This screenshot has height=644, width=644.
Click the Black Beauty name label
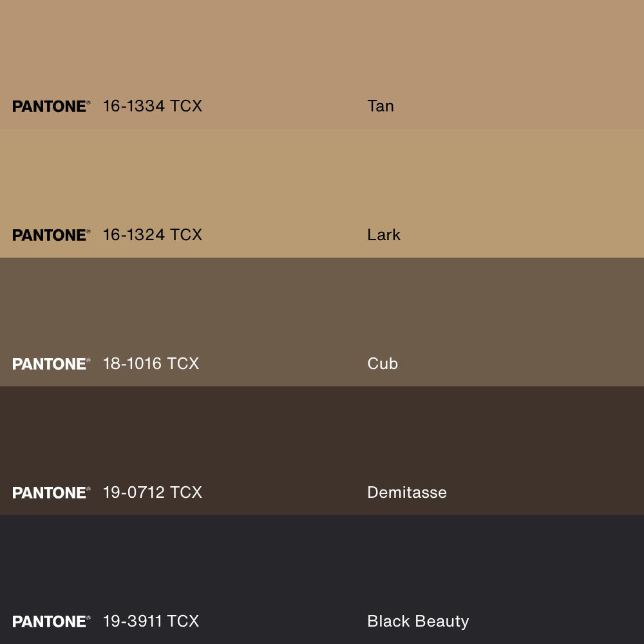(418, 621)
